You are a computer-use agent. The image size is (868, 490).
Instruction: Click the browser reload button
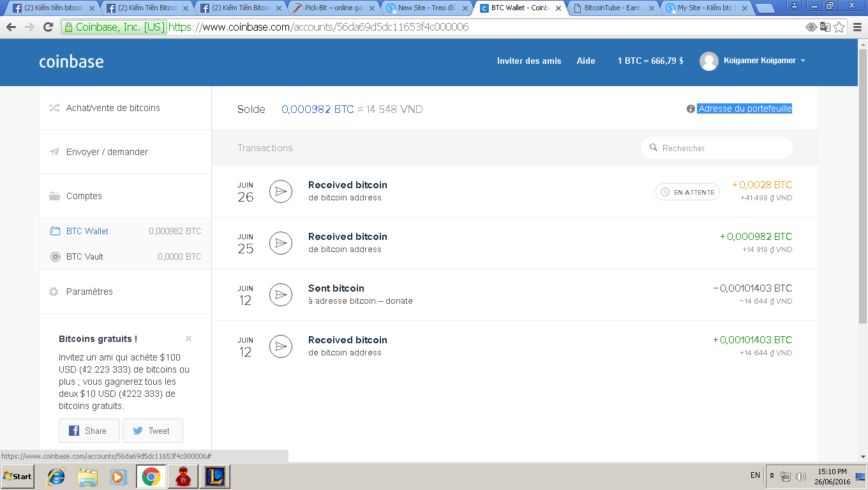point(48,27)
